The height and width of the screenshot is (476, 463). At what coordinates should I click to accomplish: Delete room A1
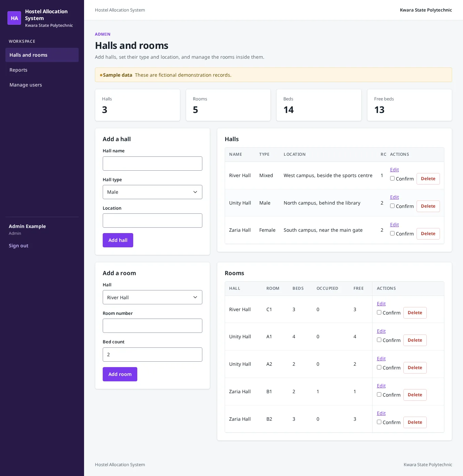(415, 340)
